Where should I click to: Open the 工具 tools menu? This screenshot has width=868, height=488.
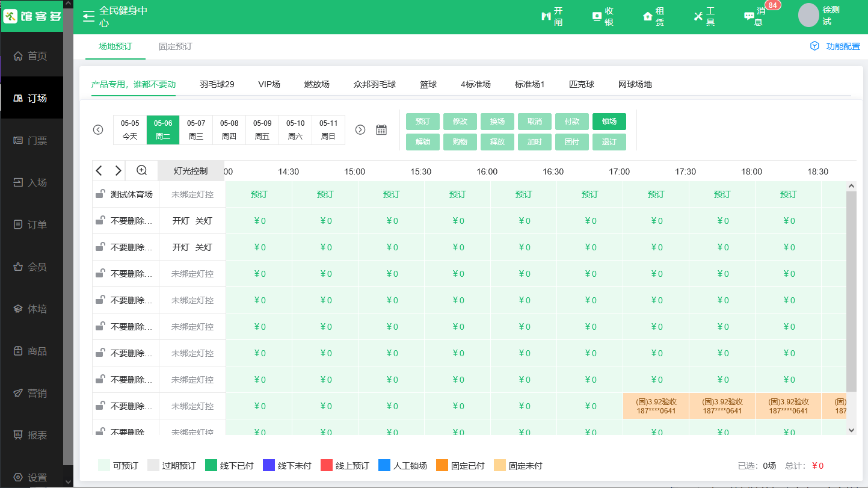coord(704,16)
